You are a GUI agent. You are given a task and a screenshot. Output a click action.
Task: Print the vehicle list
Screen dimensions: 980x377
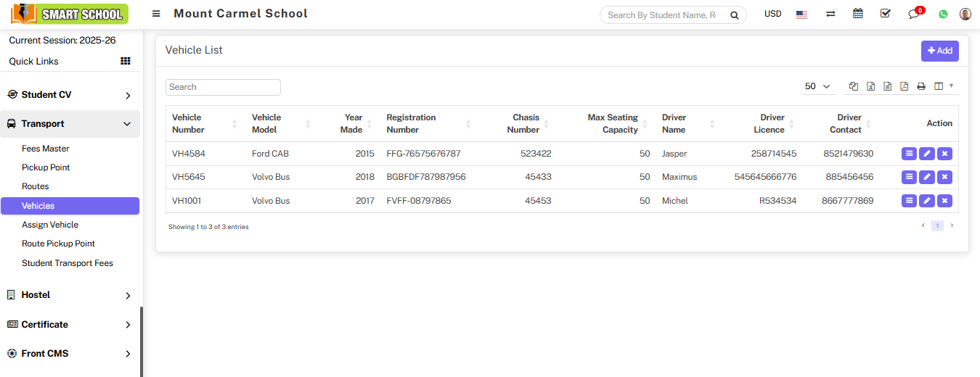coord(920,86)
